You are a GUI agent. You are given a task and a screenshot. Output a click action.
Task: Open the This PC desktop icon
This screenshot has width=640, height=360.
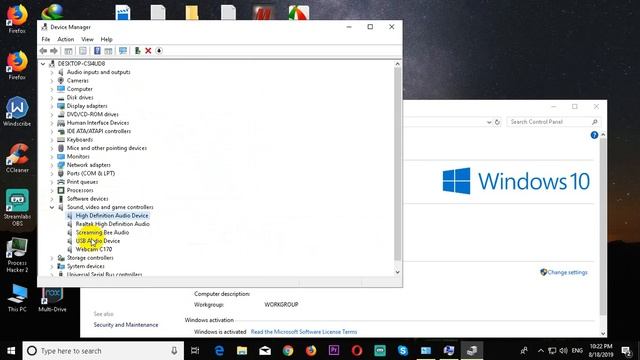tap(17, 298)
